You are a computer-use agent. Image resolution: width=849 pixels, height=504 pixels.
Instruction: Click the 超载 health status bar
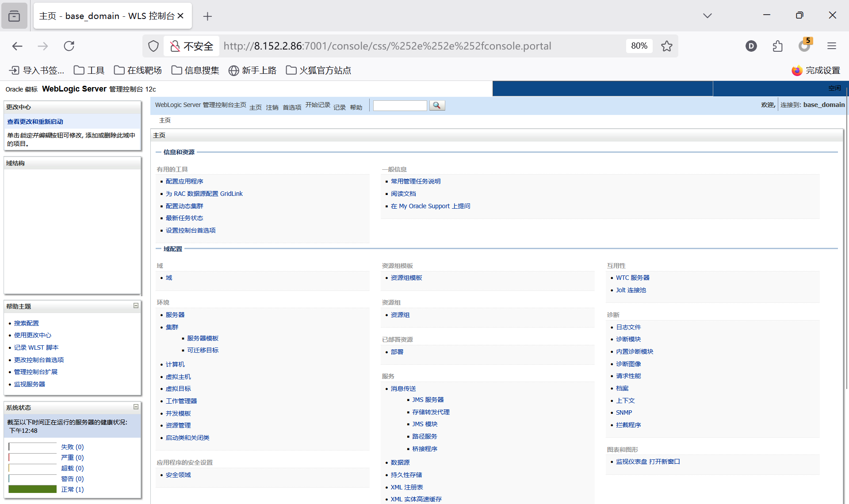pyautogui.click(x=33, y=468)
